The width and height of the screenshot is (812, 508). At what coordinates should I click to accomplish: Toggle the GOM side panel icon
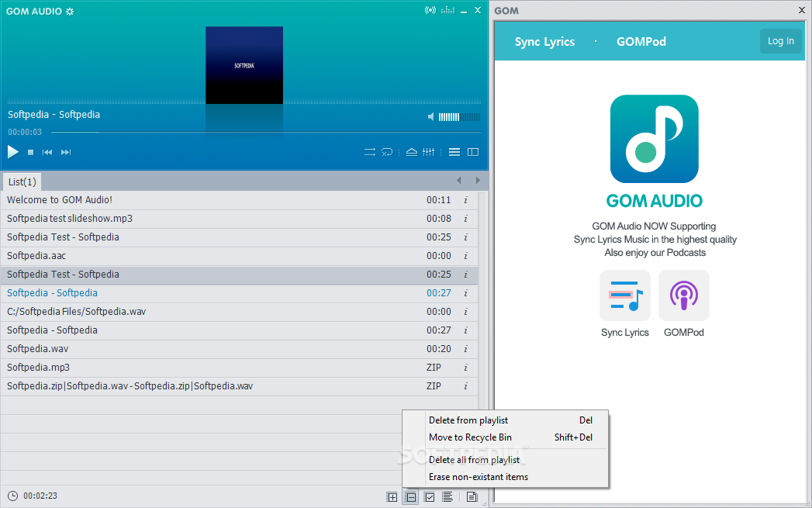click(x=473, y=152)
